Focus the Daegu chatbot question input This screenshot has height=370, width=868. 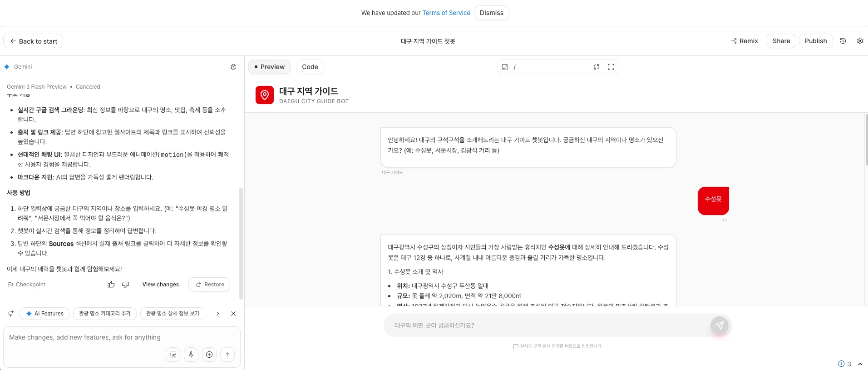[x=545, y=325]
